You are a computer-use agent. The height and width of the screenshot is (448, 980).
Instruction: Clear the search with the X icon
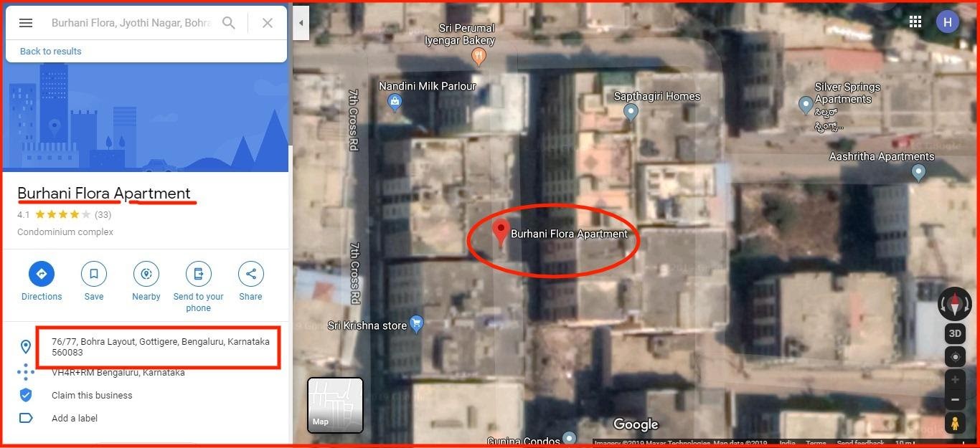click(x=268, y=23)
